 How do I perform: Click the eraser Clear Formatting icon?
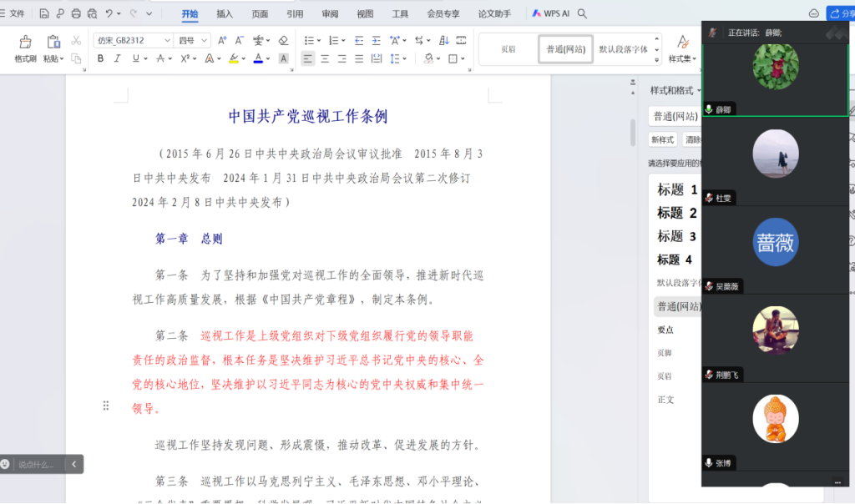click(x=283, y=40)
